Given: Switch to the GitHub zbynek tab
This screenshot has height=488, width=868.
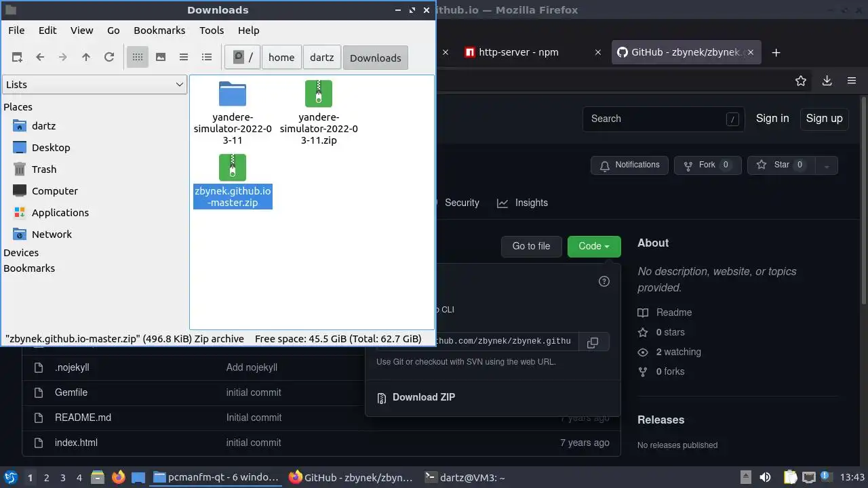Looking at the screenshot, I should tap(680, 52).
